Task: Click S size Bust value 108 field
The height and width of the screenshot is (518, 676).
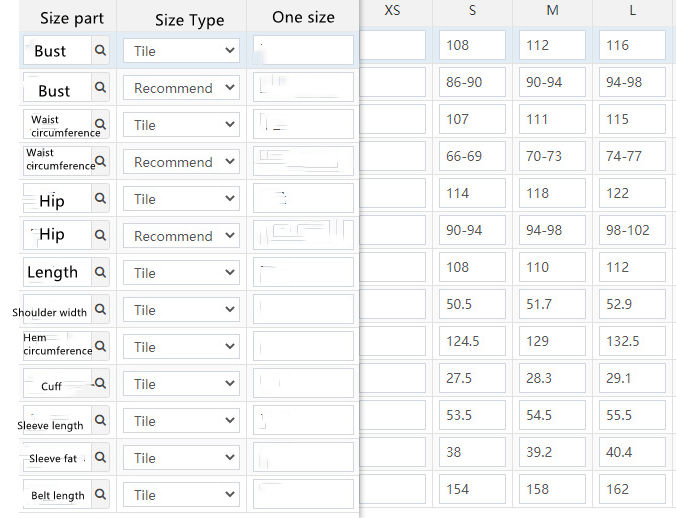Action: click(472, 45)
